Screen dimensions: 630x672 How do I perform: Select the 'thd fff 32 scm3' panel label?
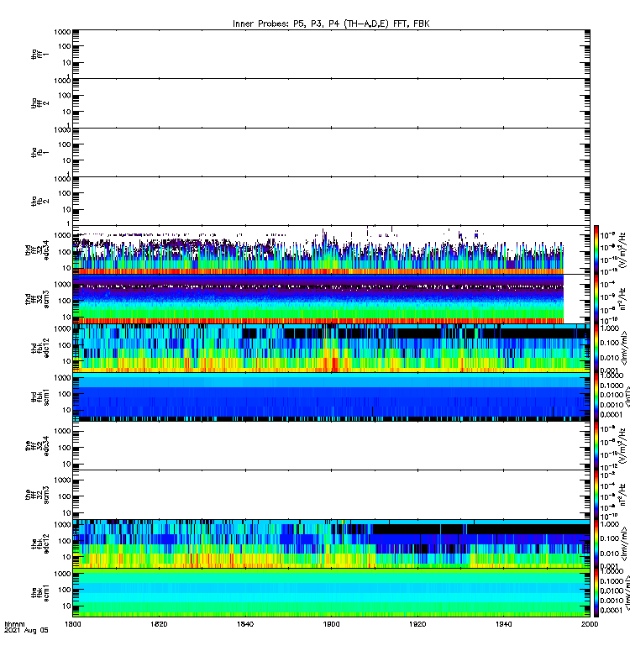click(x=37, y=299)
